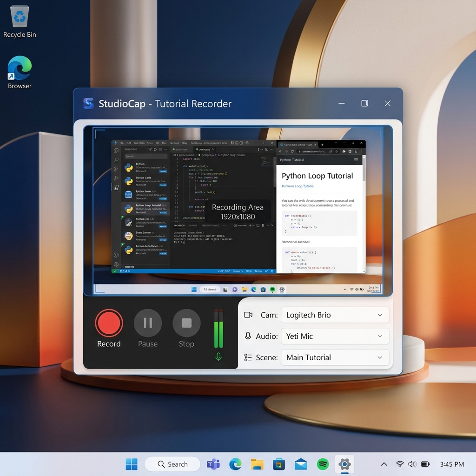The height and width of the screenshot is (476, 476).
Task: Open Microsoft Teams from the main taskbar
Action: click(213, 464)
